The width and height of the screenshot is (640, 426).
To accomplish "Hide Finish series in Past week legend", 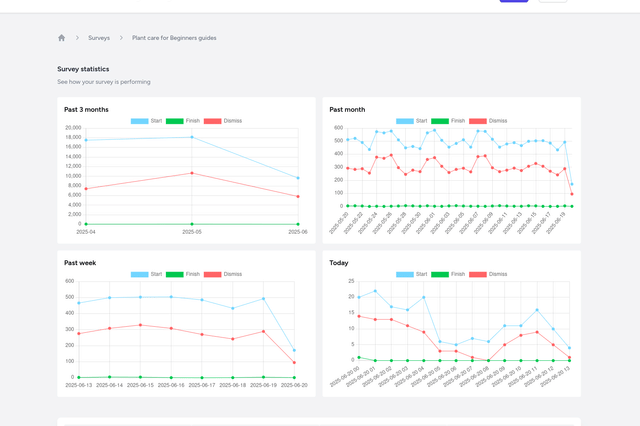I will pyautogui.click(x=183, y=274).
